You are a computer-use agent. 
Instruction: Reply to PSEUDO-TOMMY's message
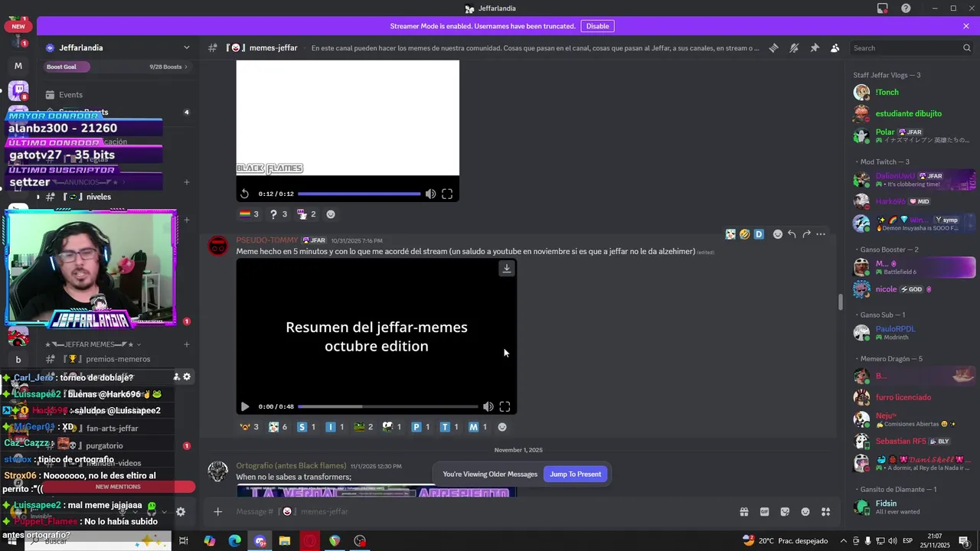(792, 234)
